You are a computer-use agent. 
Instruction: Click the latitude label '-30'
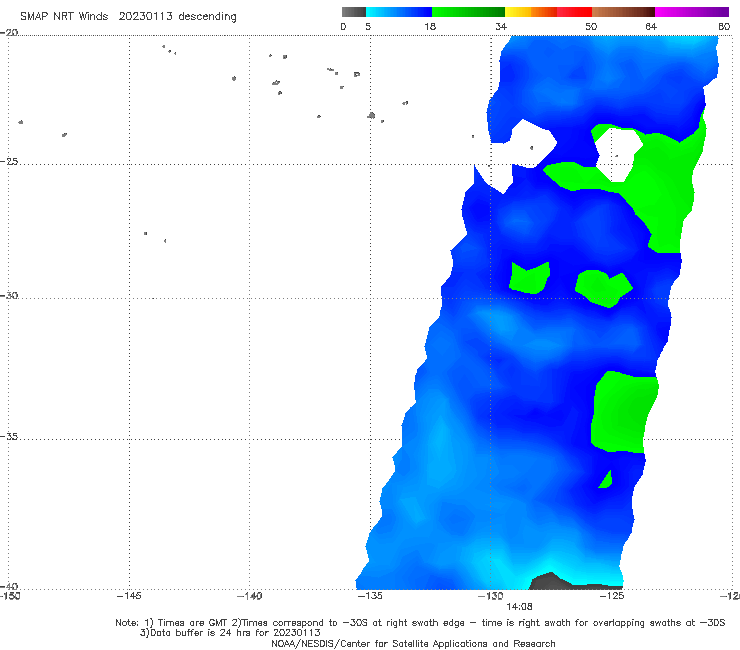click(x=9, y=295)
